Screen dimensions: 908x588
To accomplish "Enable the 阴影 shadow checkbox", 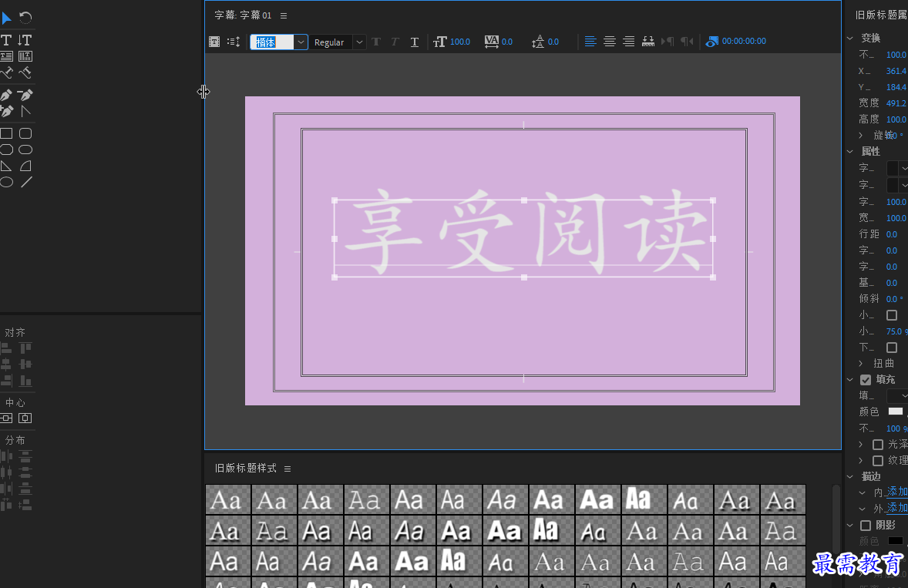I will pyautogui.click(x=866, y=526).
